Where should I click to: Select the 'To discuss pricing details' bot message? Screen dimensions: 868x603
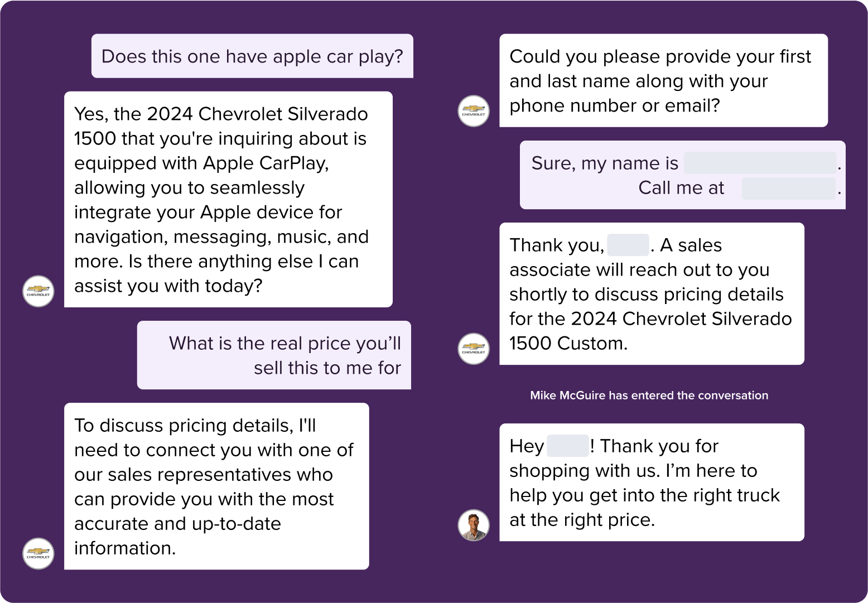coord(216,486)
